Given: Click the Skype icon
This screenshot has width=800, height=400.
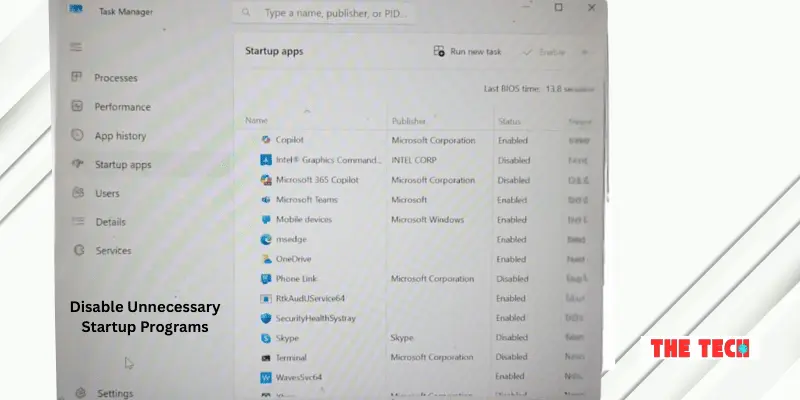Looking at the screenshot, I should coord(266,338).
